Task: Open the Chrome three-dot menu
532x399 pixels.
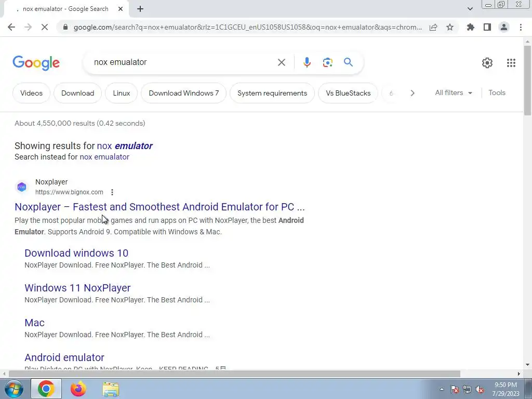Action: coord(521,27)
